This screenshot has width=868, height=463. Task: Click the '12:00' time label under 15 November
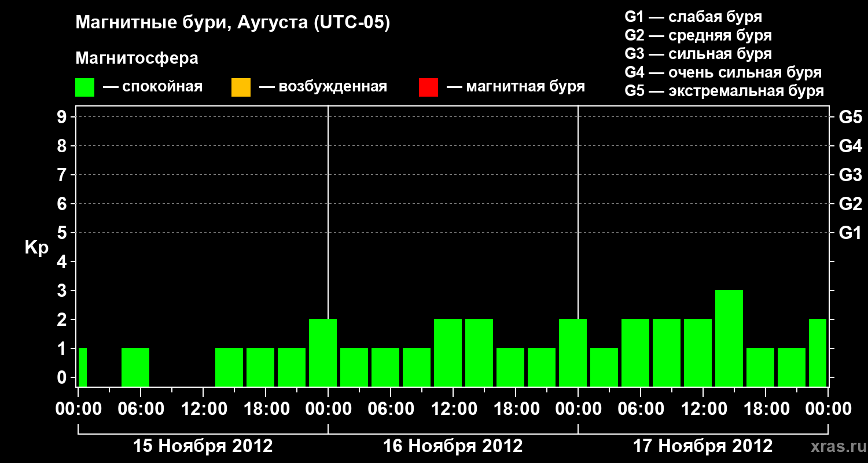204,409
